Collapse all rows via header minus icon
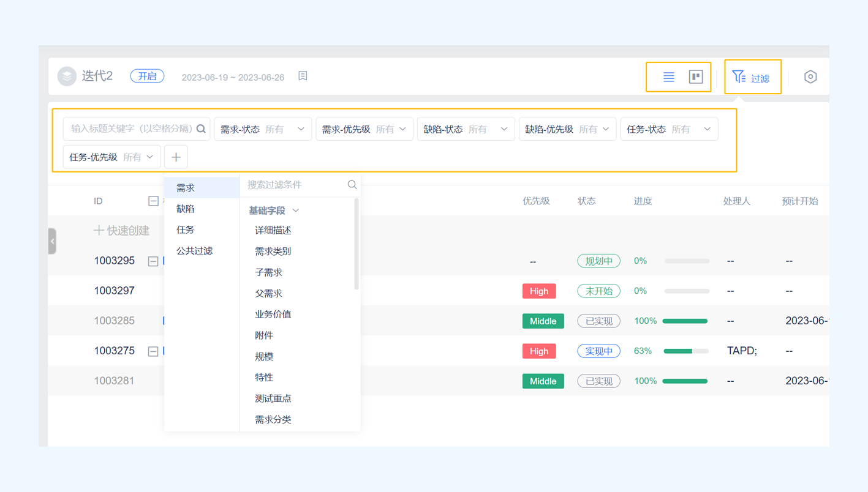Image resolution: width=868 pixels, height=492 pixels. coord(153,201)
